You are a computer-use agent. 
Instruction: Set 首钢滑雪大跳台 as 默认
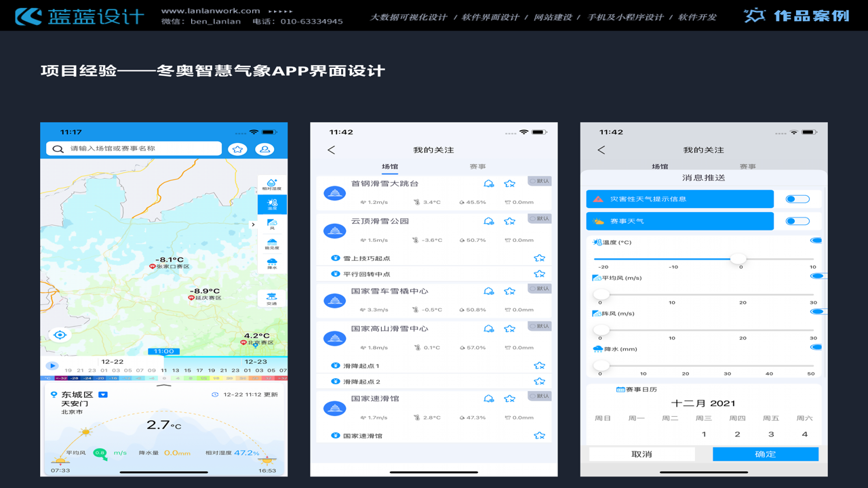tap(540, 181)
